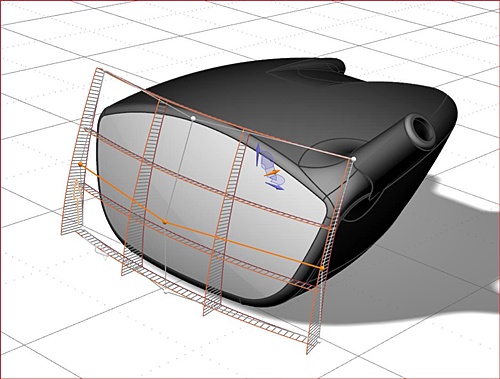500x379 pixels.
Task: Pick the leftmost orange curve control point
Action: [80, 164]
